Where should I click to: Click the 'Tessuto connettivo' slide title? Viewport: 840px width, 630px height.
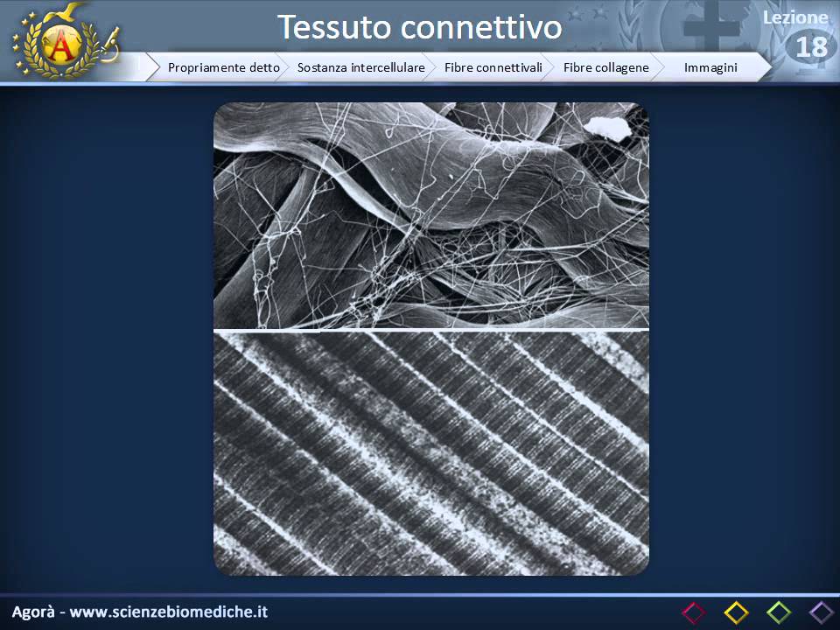click(x=419, y=27)
